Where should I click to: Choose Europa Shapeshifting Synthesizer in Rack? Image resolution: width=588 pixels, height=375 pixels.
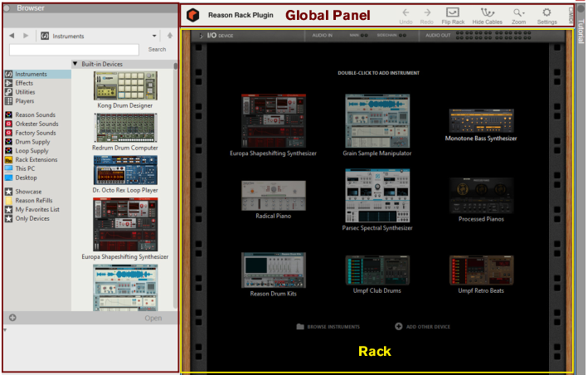pyautogui.click(x=274, y=125)
